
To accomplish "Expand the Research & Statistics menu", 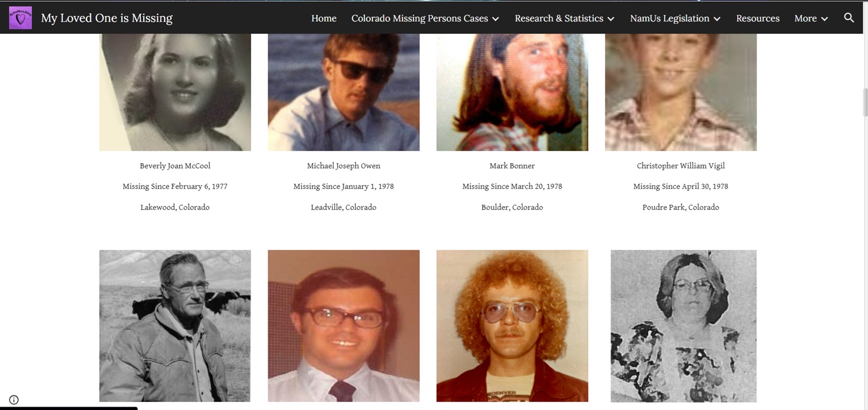I will [564, 18].
